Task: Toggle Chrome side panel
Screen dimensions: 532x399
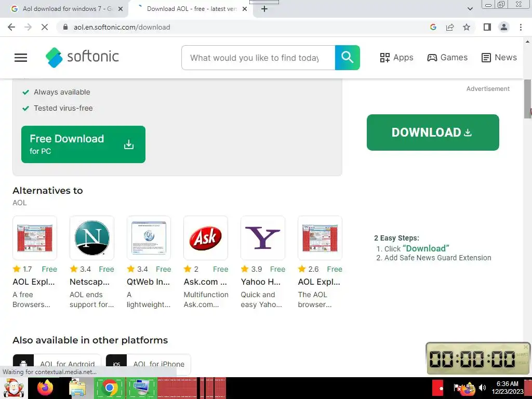Action: point(487,27)
